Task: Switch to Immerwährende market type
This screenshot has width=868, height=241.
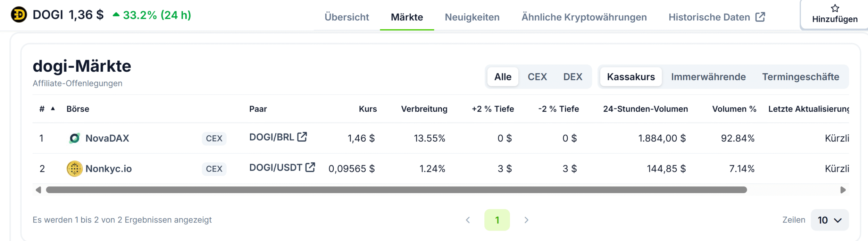Action: (708, 77)
